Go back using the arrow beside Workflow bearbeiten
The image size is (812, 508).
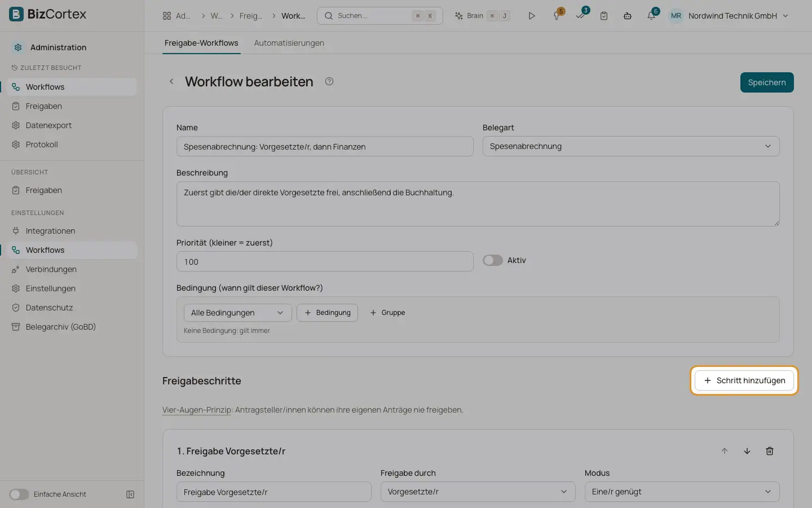tap(171, 81)
